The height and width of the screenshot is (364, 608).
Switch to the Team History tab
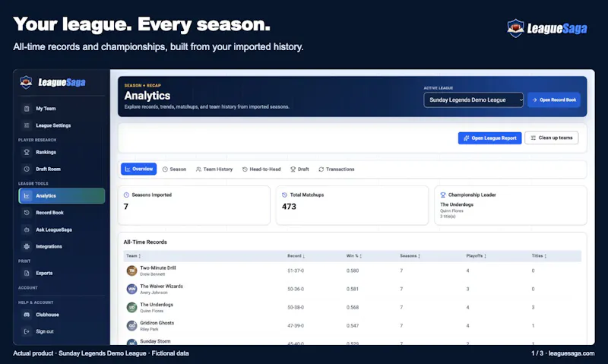click(214, 169)
